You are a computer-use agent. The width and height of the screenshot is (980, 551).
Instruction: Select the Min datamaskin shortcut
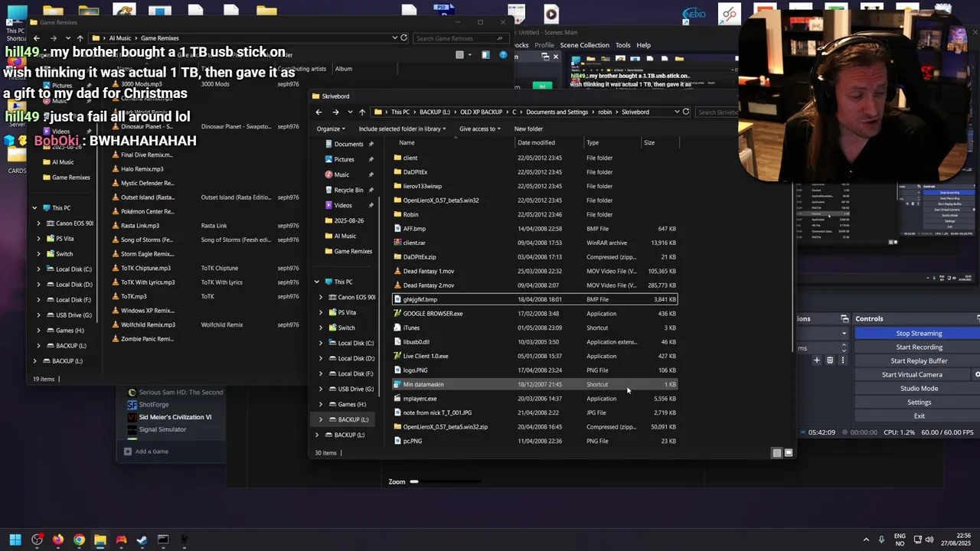coord(534,384)
